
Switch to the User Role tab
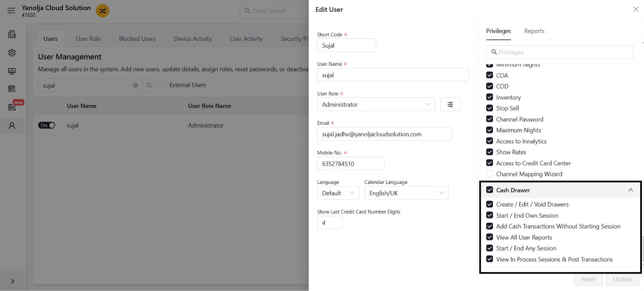[88, 39]
